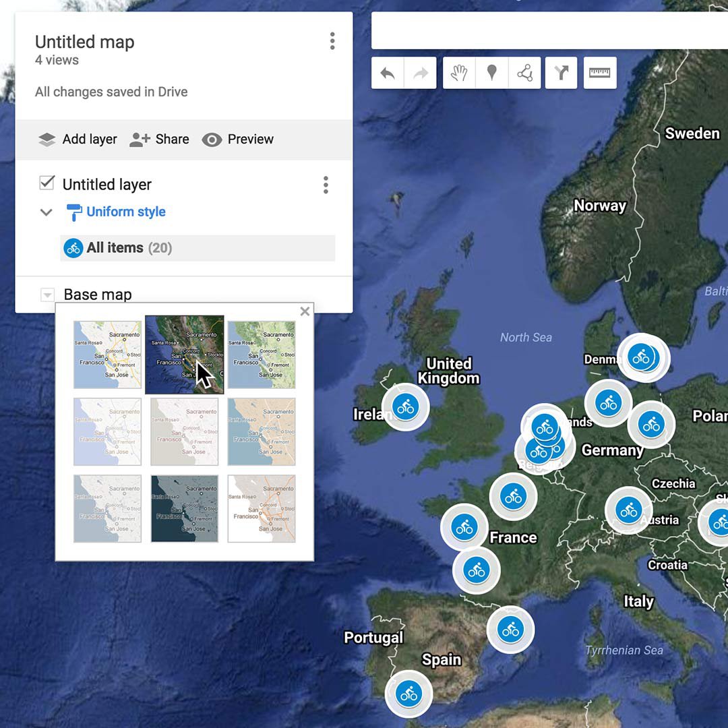The height and width of the screenshot is (728, 728).
Task: Click the map search box
Action: pyautogui.click(x=550, y=30)
